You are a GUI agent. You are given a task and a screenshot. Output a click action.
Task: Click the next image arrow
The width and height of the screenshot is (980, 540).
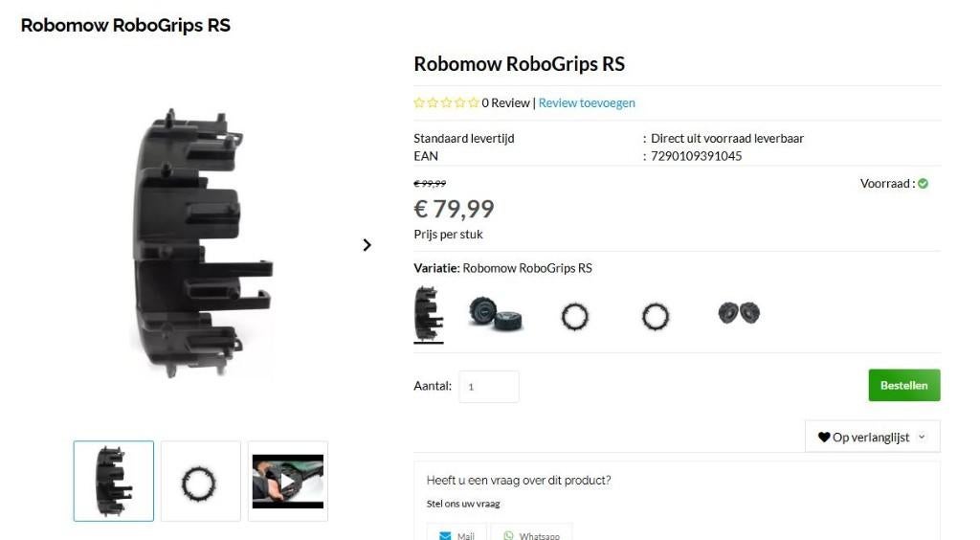367,245
